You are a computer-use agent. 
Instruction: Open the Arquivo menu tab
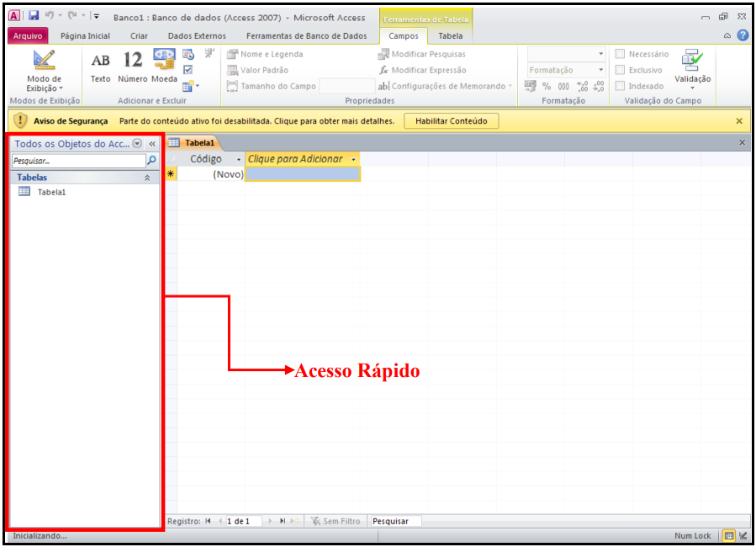click(x=28, y=36)
